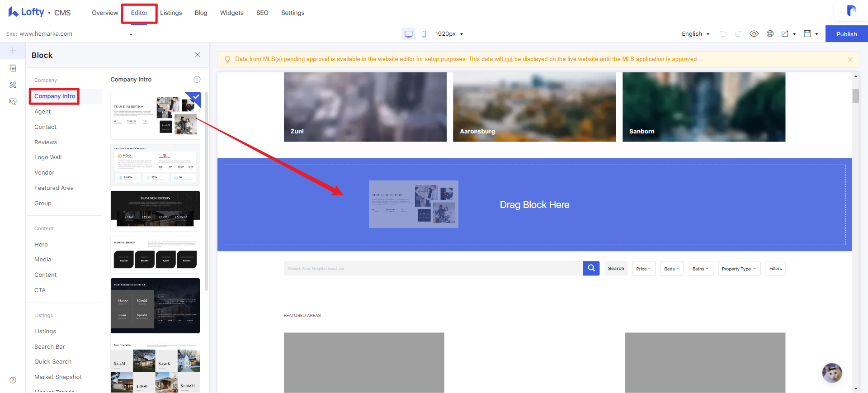The image size is (868, 393).
Task: Open the English language dropdown
Action: tap(695, 34)
